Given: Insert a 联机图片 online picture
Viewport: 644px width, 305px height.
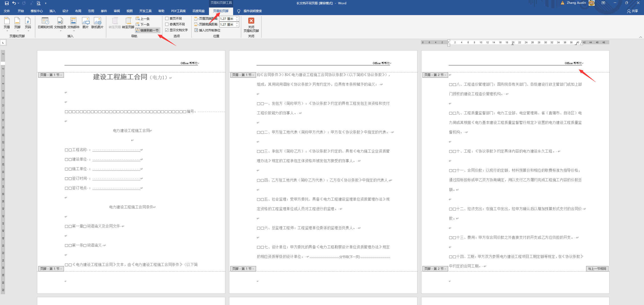Looking at the screenshot, I should click(97, 23).
